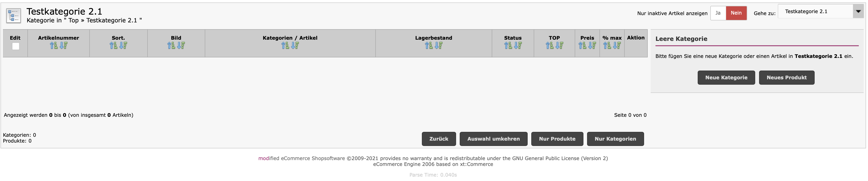The width and height of the screenshot is (868, 181).
Task: Sort ascending by Preis column
Action: (x=582, y=45)
